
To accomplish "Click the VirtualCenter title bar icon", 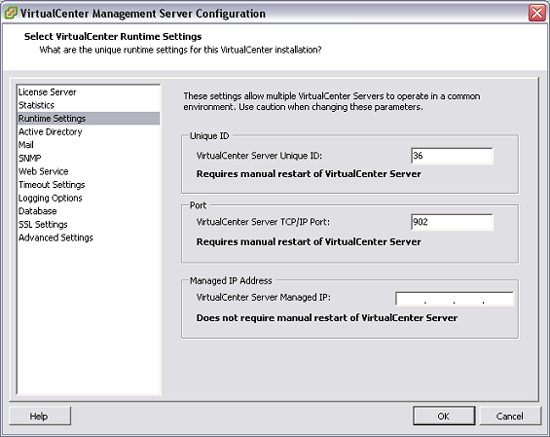I will (x=11, y=13).
